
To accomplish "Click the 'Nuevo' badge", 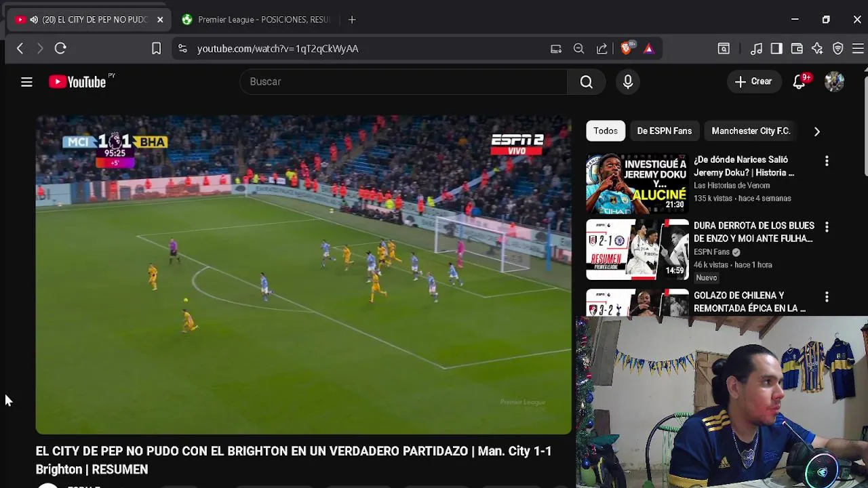I will point(706,278).
